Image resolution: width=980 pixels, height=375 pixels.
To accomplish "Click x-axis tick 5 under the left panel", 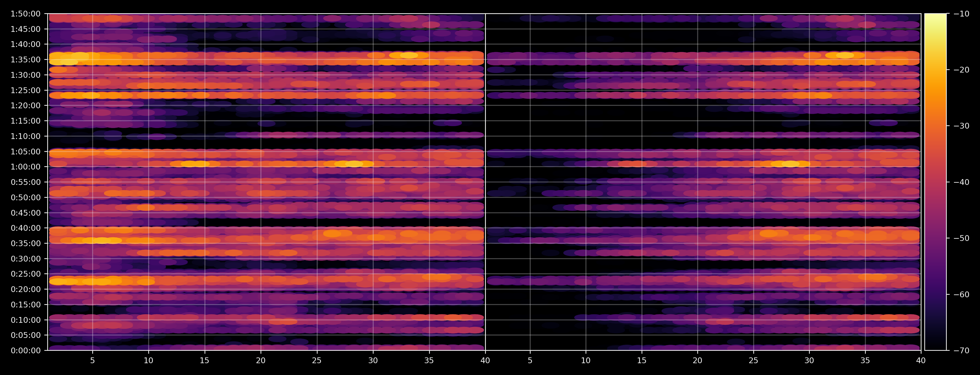I will 93,360.
